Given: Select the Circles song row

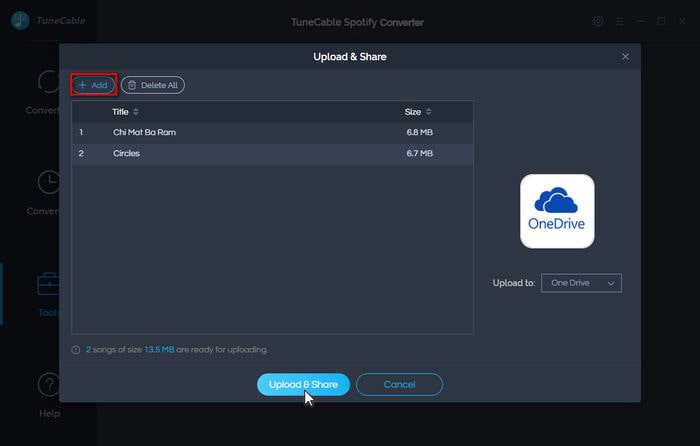Looking at the screenshot, I should coord(272,154).
